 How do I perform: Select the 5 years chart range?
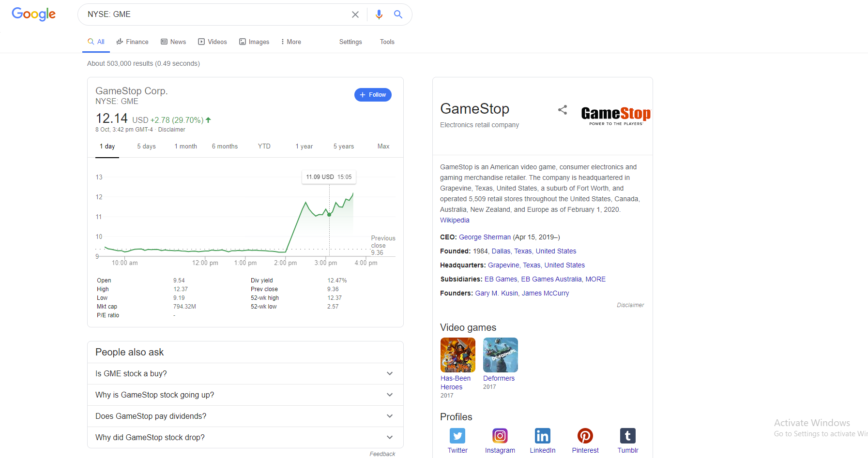click(x=343, y=146)
